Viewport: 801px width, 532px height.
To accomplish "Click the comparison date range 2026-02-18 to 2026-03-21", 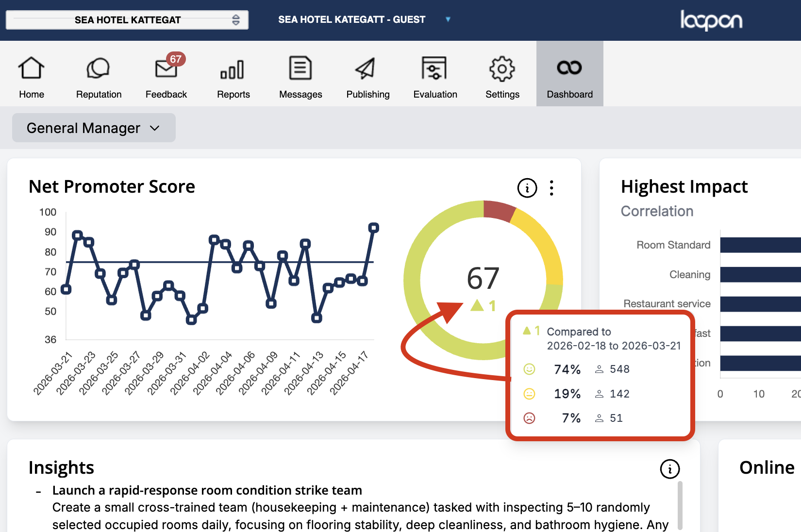I will coord(614,346).
